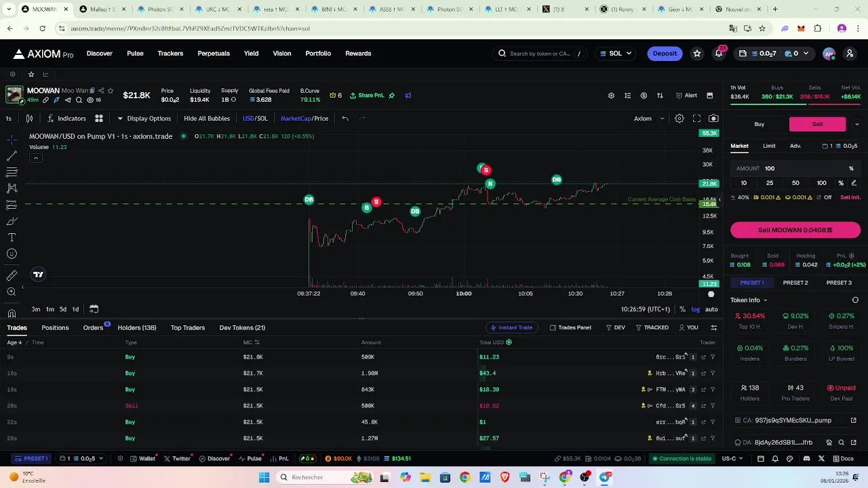Open the date range calendar icon
The height and width of the screenshot is (488, 868).
coord(94,309)
